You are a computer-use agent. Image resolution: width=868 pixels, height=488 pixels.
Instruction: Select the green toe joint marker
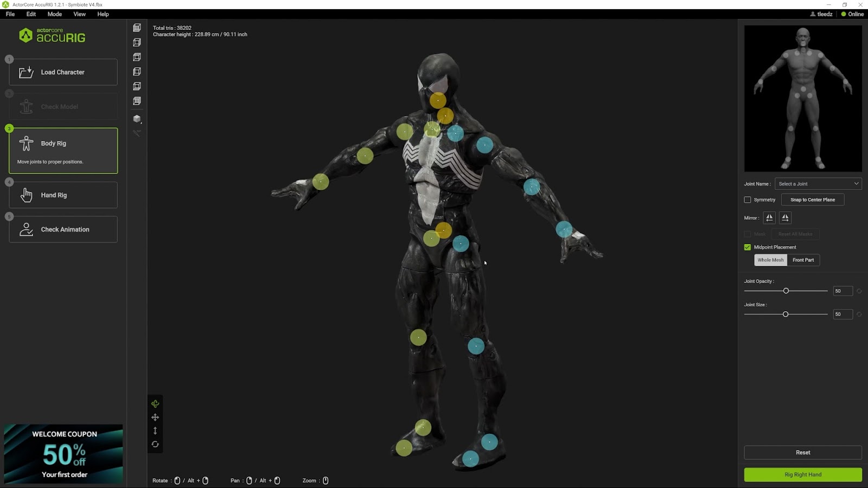(404, 448)
